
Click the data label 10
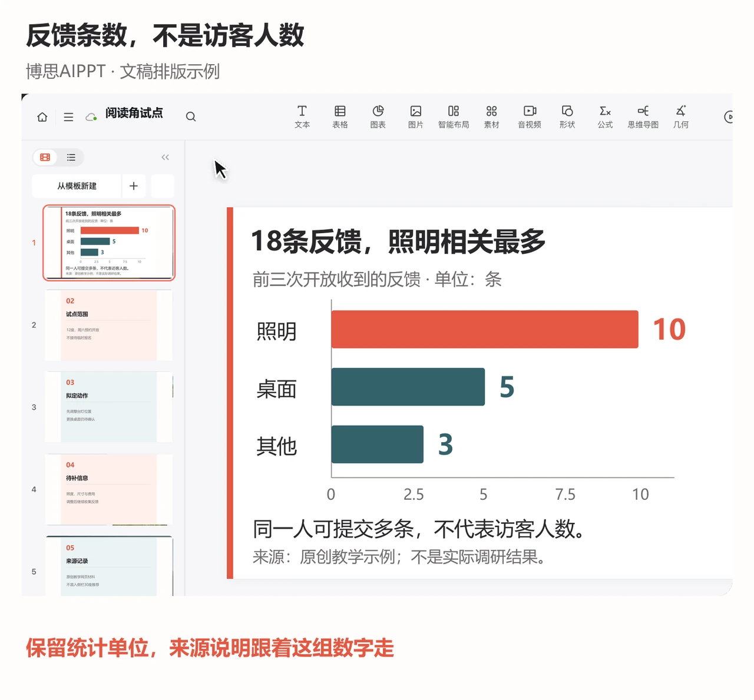tap(669, 329)
